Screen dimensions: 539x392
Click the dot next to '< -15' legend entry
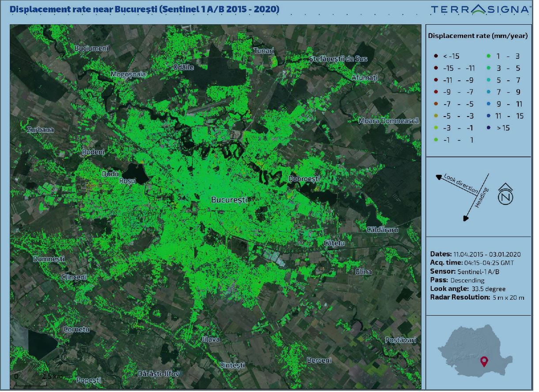click(x=436, y=56)
